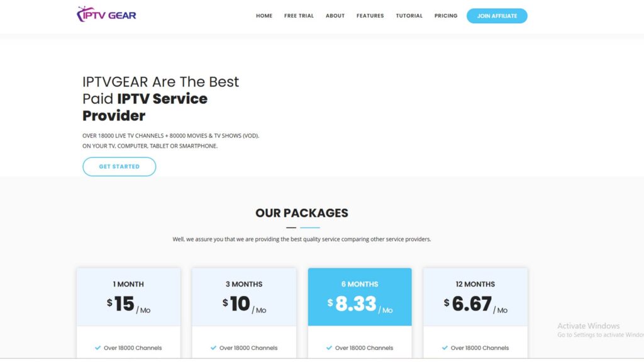
Task: Open the About nav link
Action: pos(335,16)
